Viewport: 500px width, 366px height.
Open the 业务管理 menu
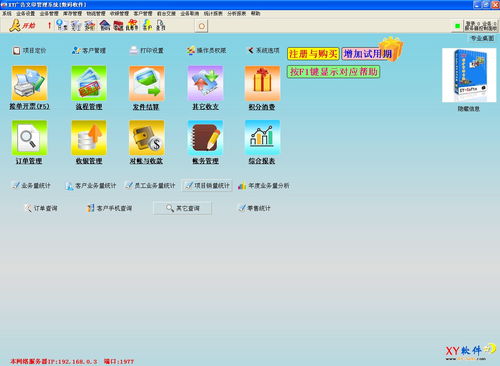point(49,13)
